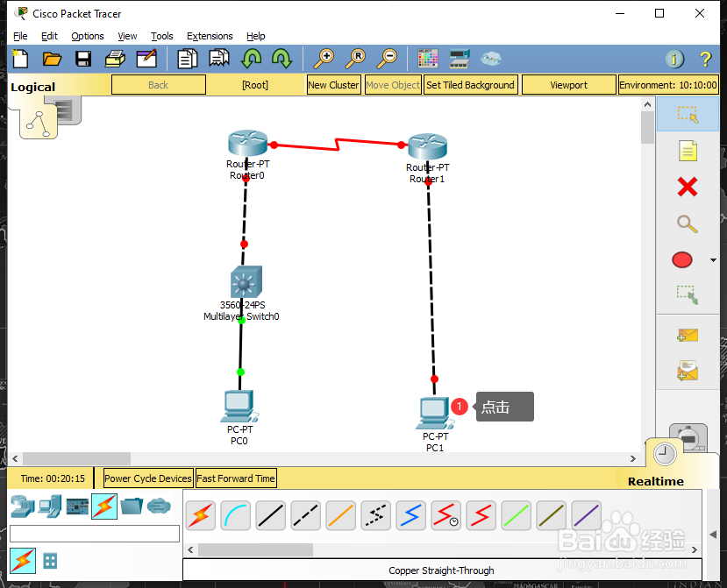Reset zoom with the R magnifier
The width and height of the screenshot is (727, 588).
point(355,59)
